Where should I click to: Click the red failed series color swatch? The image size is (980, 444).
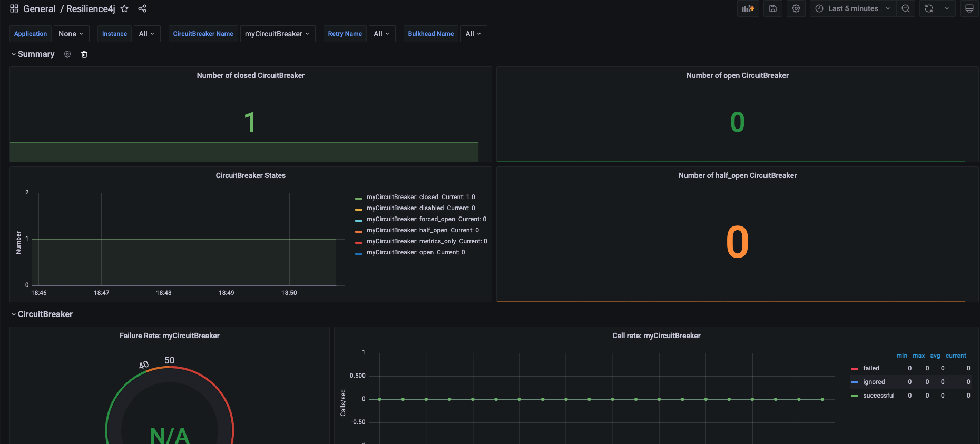click(855, 369)
